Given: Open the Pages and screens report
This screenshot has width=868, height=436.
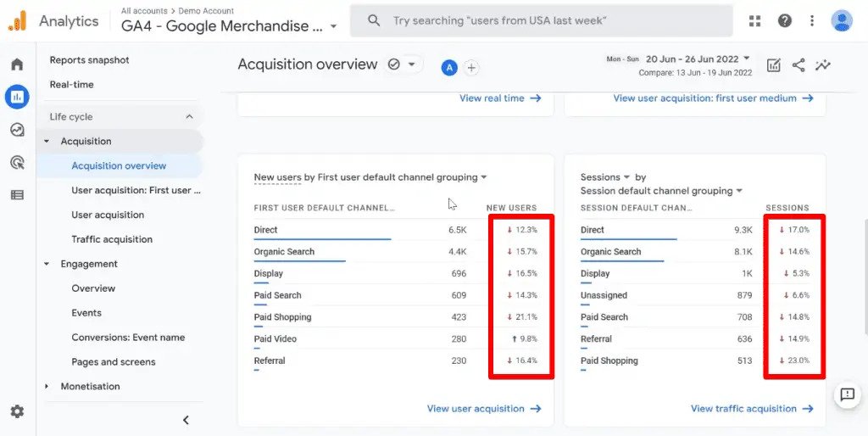Looking at the screenshot, I should pyautogui.click(x=113, y=362).
